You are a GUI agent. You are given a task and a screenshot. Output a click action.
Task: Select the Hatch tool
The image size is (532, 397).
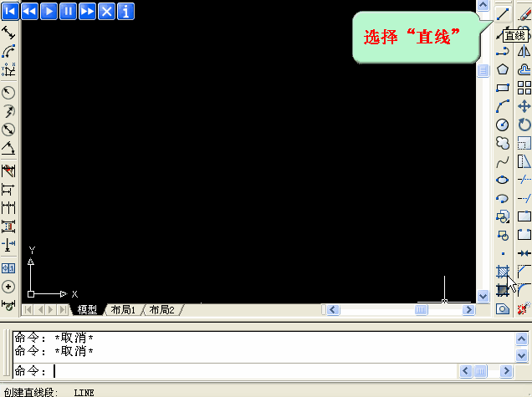(503, 272)
